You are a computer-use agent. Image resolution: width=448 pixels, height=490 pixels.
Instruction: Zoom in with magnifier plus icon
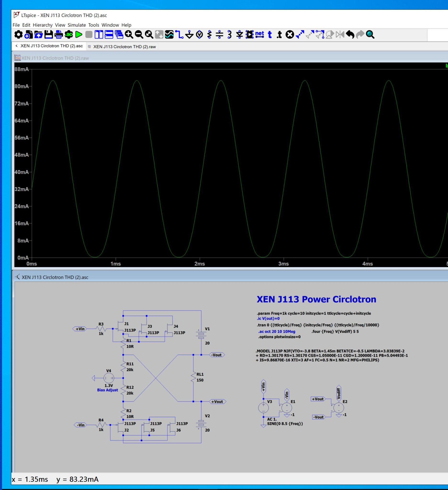click(x=129, y=35)
